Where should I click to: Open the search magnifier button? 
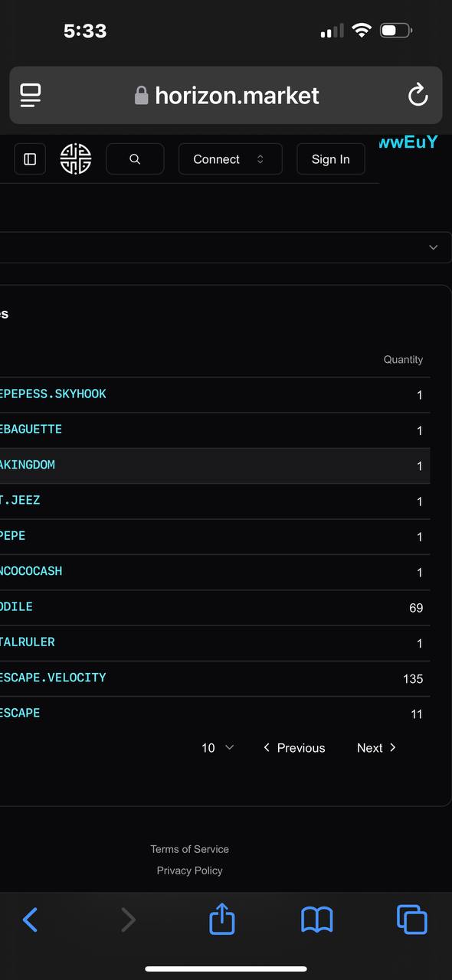click(x=135, y=159)
